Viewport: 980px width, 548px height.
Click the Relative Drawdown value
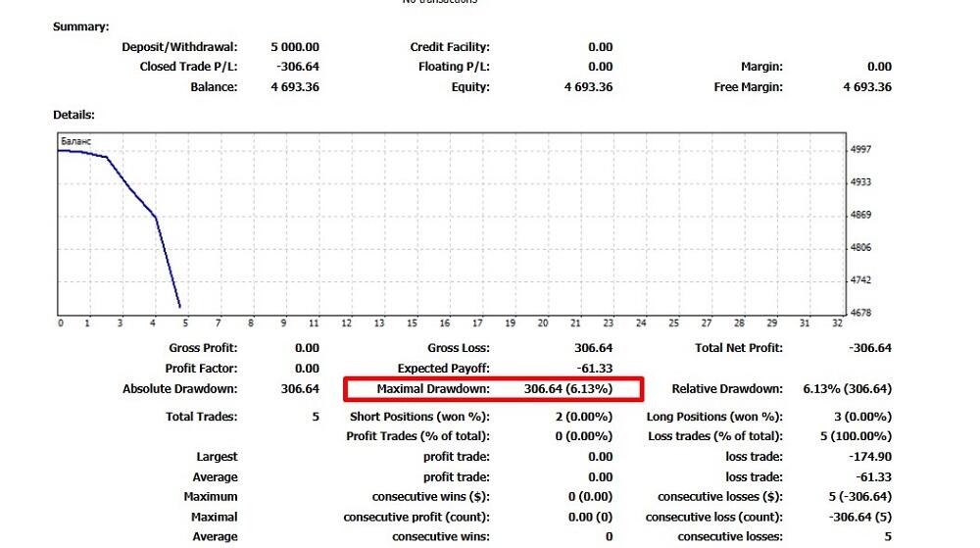(x=847, y=389)
